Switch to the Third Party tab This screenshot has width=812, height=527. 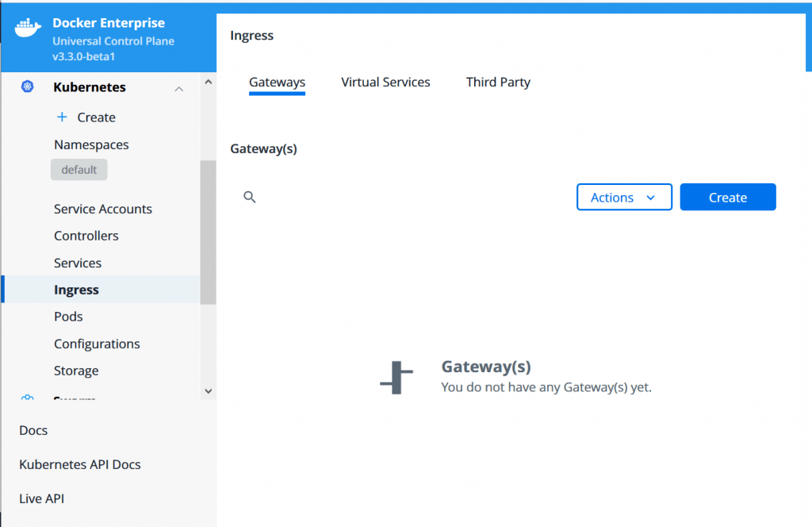(x=498, y=83)
